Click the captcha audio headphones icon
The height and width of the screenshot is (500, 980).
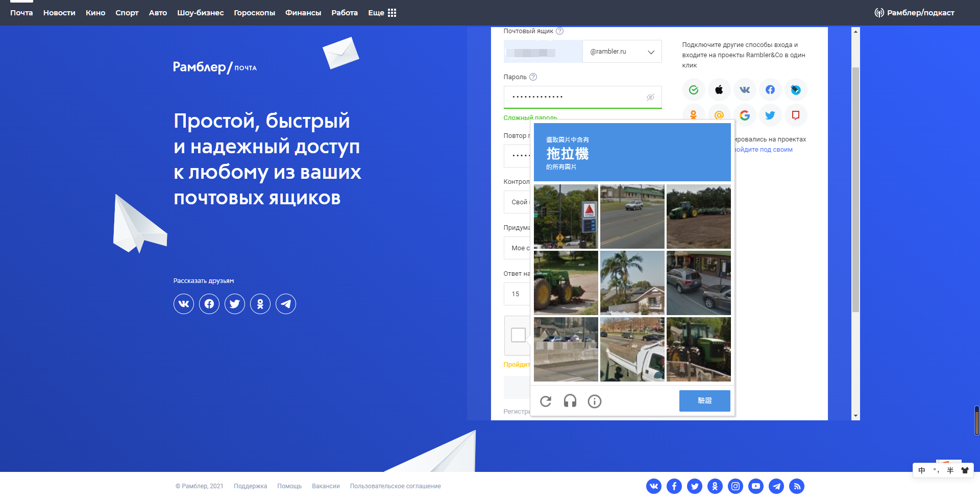[x=570, y=401]
